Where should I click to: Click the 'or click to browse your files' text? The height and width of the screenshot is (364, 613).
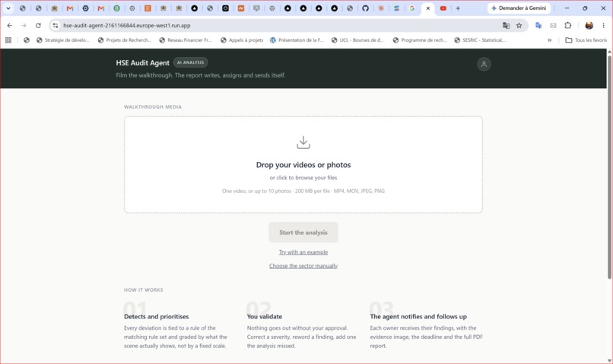(303, 178)
